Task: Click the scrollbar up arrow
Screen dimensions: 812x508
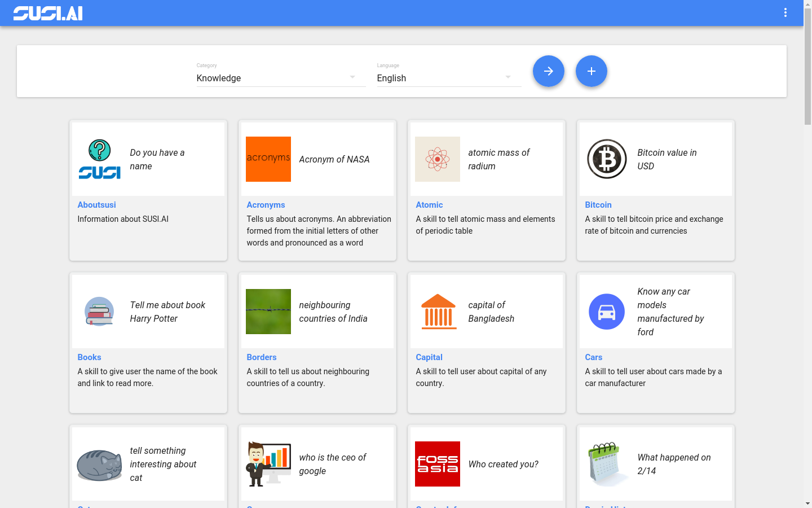Action: tap(807, 4)
